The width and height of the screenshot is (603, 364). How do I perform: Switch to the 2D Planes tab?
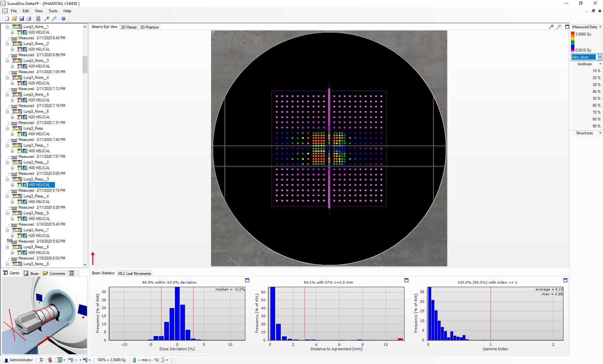click(129, 27)
